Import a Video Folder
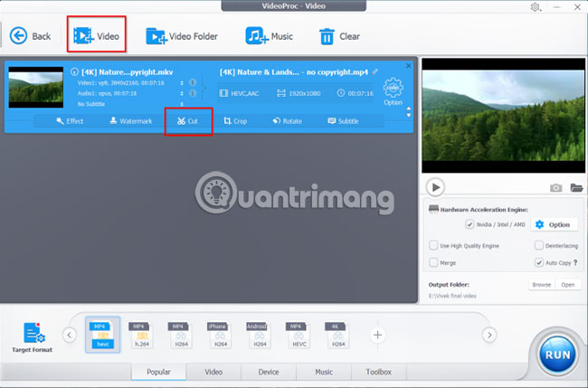 tap(182, 36)
